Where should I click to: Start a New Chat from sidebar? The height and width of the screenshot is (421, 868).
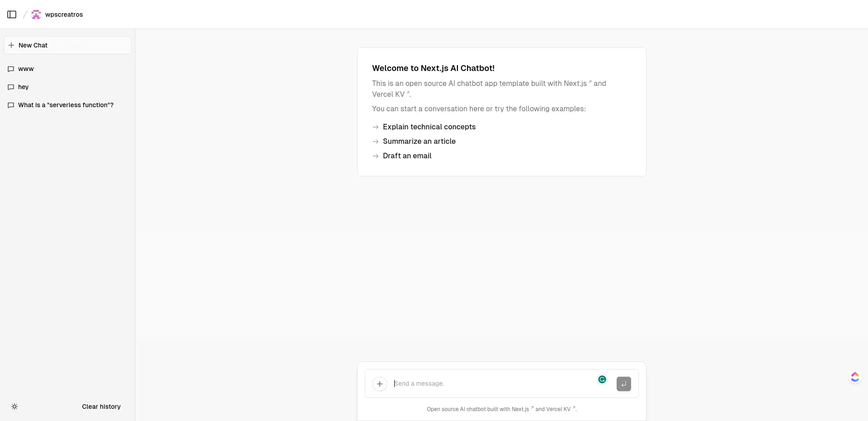coord(67,45)
